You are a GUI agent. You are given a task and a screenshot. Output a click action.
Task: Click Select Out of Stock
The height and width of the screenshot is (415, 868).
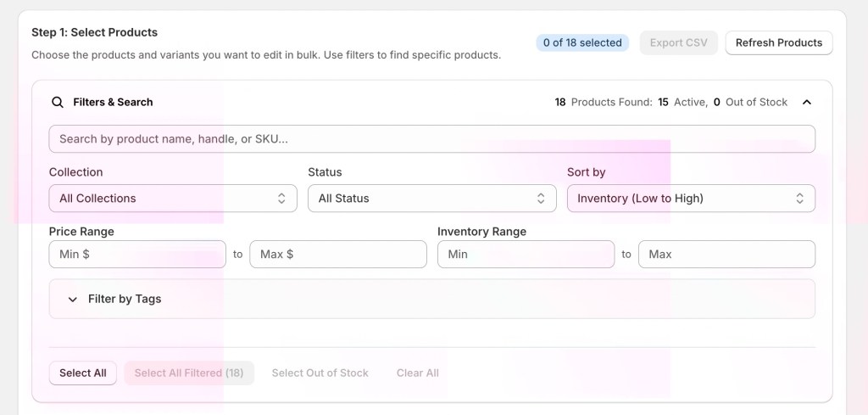click(320, 373)
